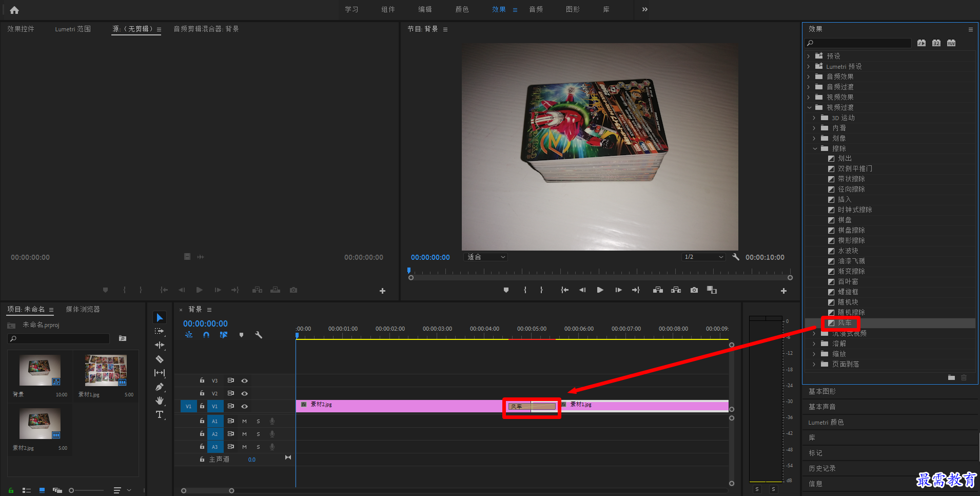Expand the 页面剥落 folder

point(814,364)
